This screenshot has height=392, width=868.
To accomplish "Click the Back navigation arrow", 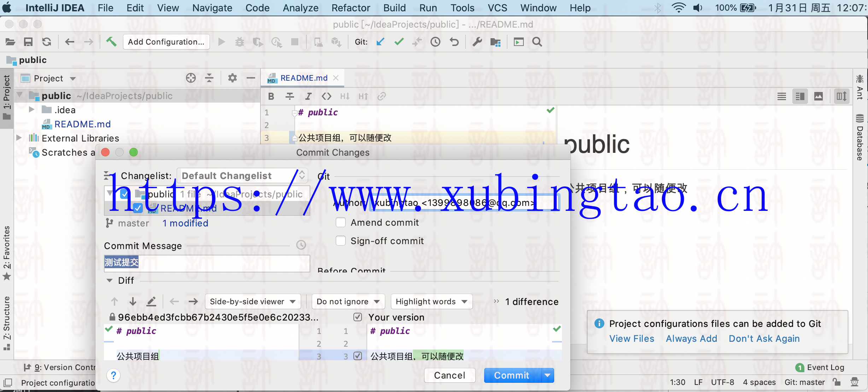I will click(70, 42).
